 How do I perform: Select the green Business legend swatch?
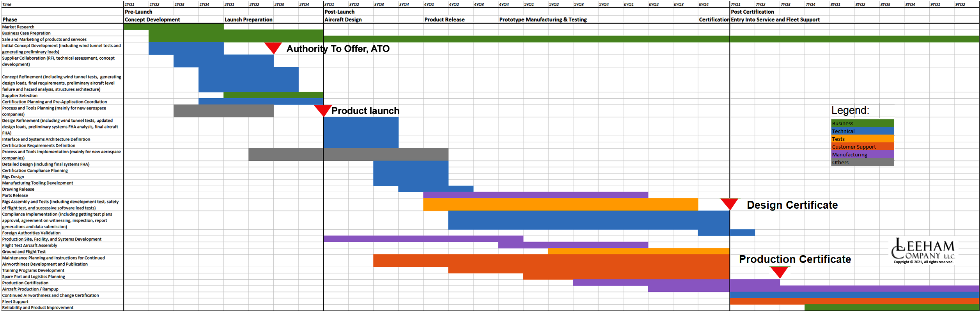[x=862, y=123]
